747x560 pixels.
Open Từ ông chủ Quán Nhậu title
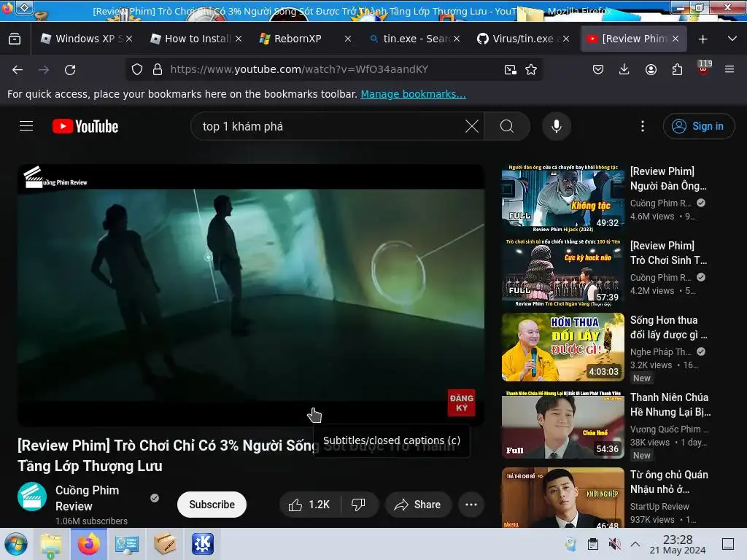point(669,482)
